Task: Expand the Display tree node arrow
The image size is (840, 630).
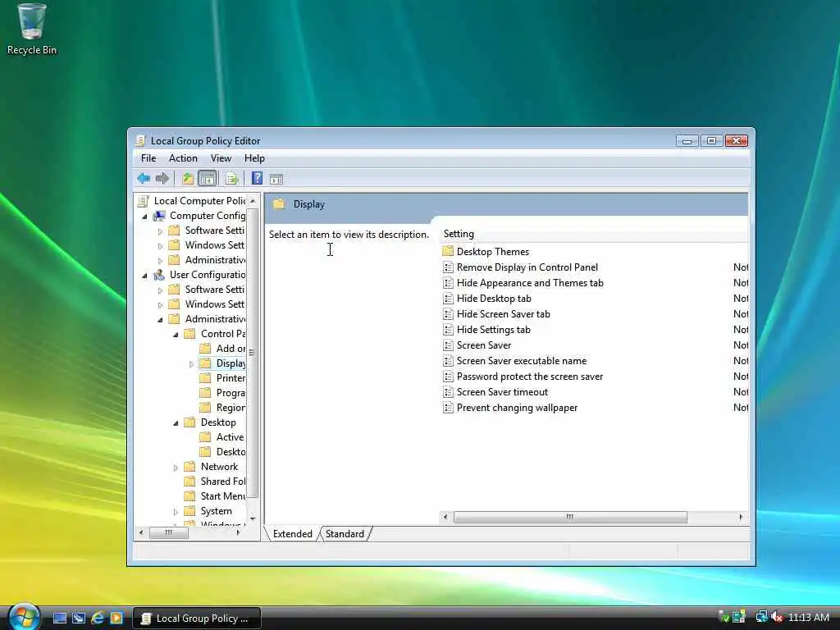Action: pos(191,364)
